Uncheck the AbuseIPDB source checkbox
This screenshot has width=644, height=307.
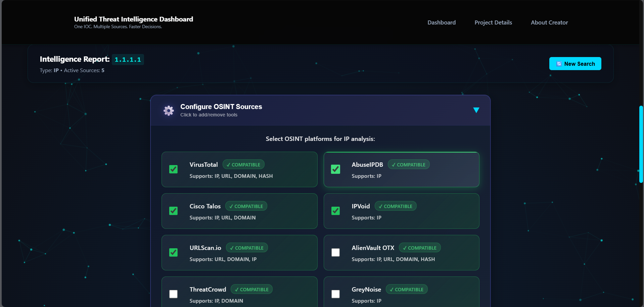coord(335,169)
